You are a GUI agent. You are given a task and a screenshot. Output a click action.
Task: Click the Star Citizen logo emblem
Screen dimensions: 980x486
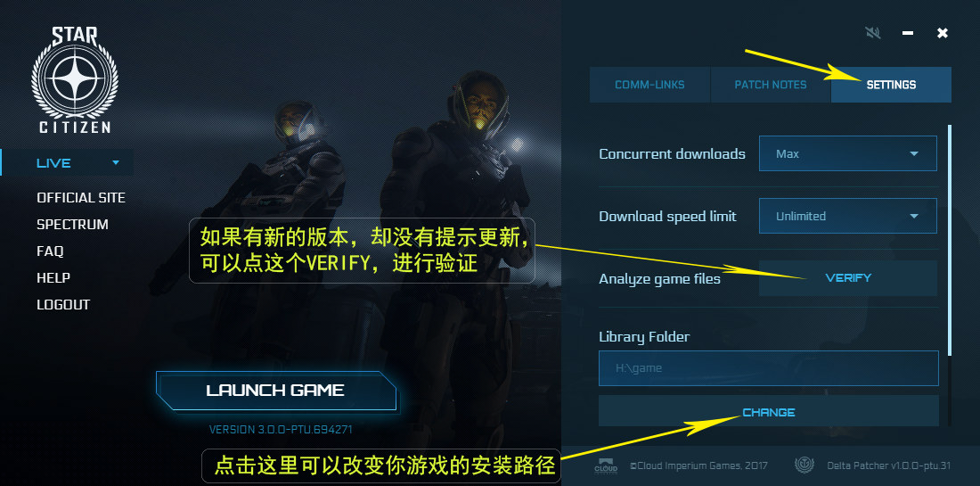(x=74, y=79)
